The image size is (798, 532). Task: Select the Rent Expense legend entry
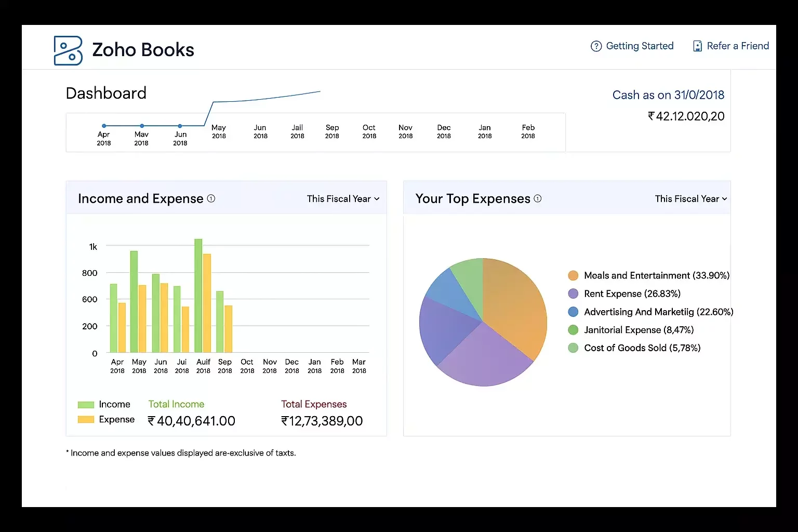coord(632,294)
